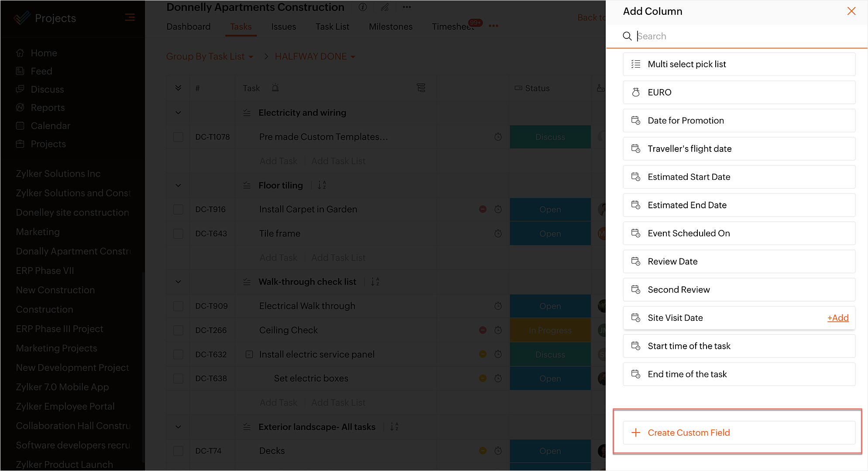Click the plus icon for Create Custom Field
The image size is (868, 471).
click(x=636, y=433)
